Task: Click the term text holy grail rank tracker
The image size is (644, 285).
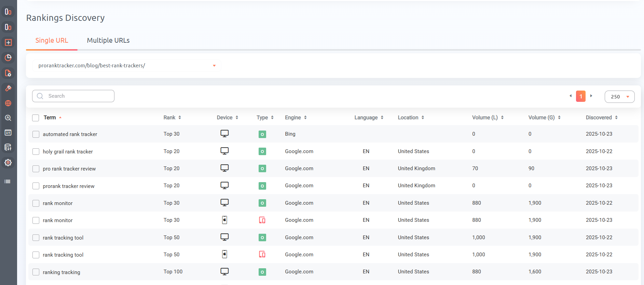Action: [68, 152]
